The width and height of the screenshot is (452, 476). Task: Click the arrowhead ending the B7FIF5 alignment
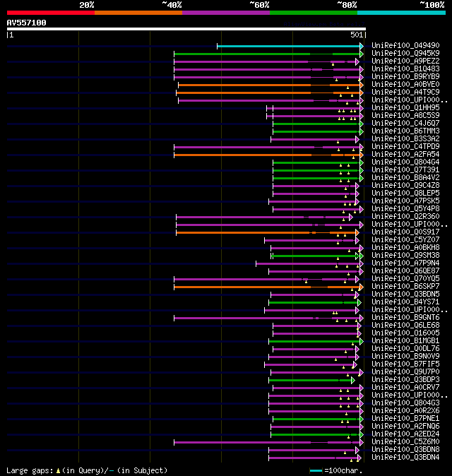[x=355, y=365]
